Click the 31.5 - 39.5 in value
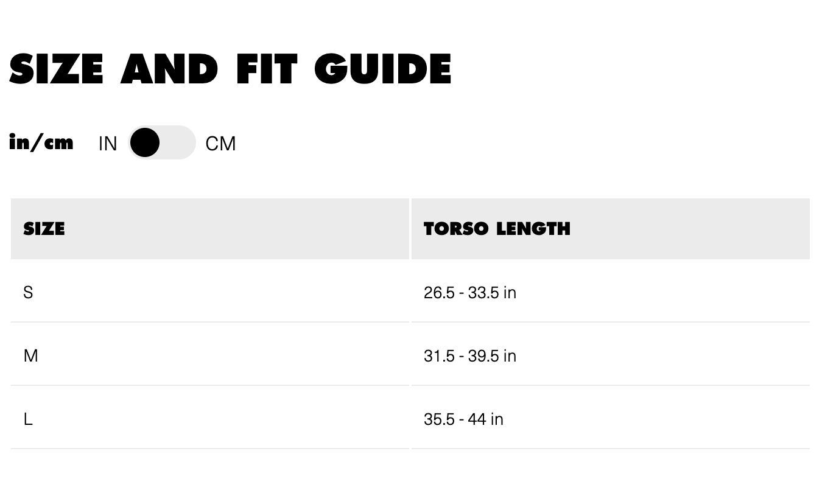Screen dimensions: 839x504 [x=470, y=356]
